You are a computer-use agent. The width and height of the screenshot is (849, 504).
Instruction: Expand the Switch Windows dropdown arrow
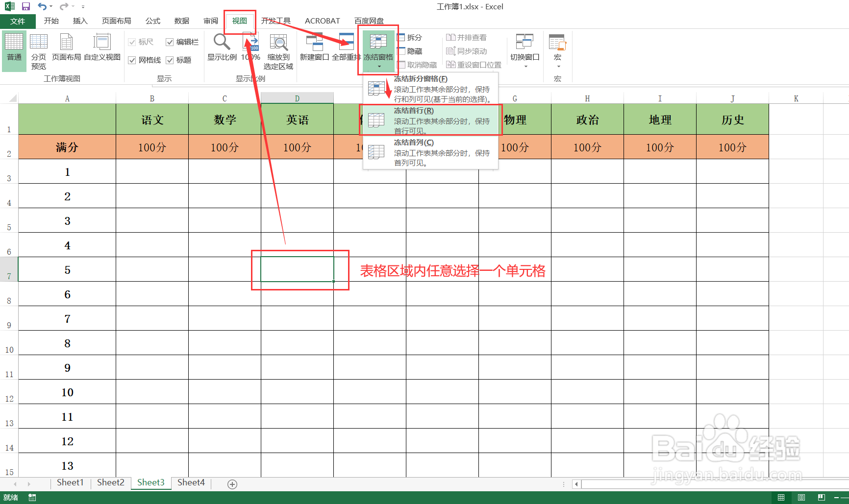pos(525,67)
